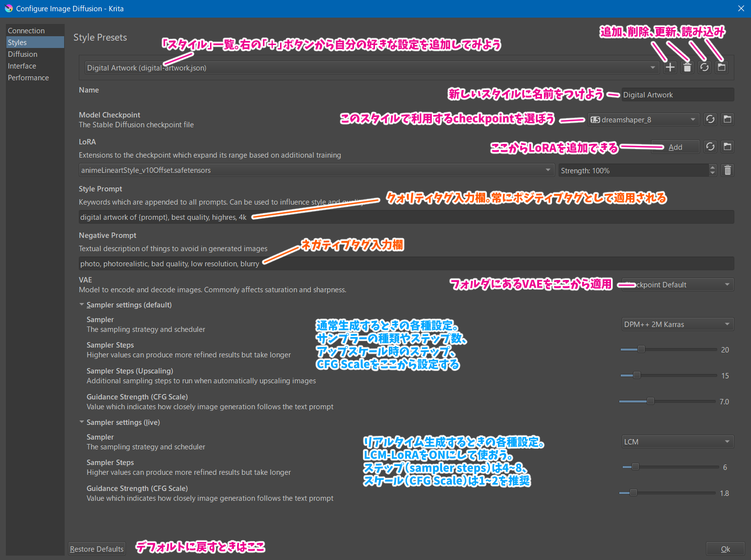Click the Negative Prompt text field
751x560 pixels.
406,263
